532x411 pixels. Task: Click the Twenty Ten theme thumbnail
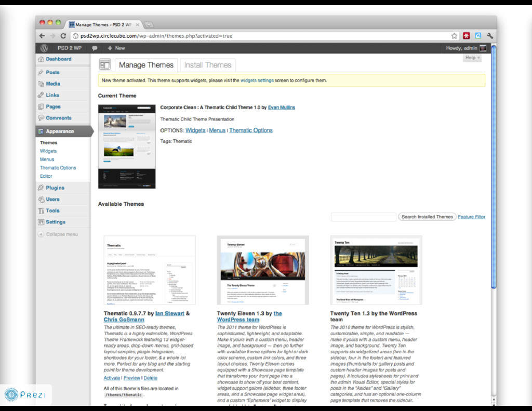pos(376,270)
